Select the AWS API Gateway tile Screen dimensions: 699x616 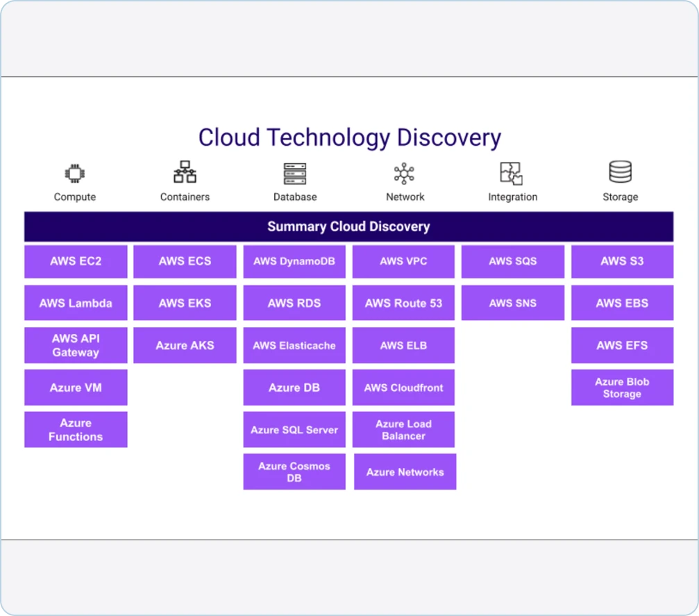click(76, 345)
